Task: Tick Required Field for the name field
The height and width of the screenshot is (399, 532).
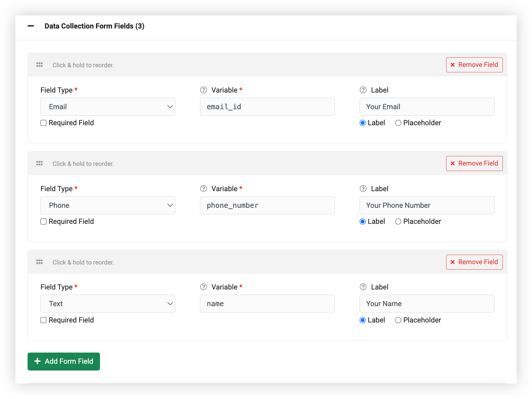Action: click(44, 320)
